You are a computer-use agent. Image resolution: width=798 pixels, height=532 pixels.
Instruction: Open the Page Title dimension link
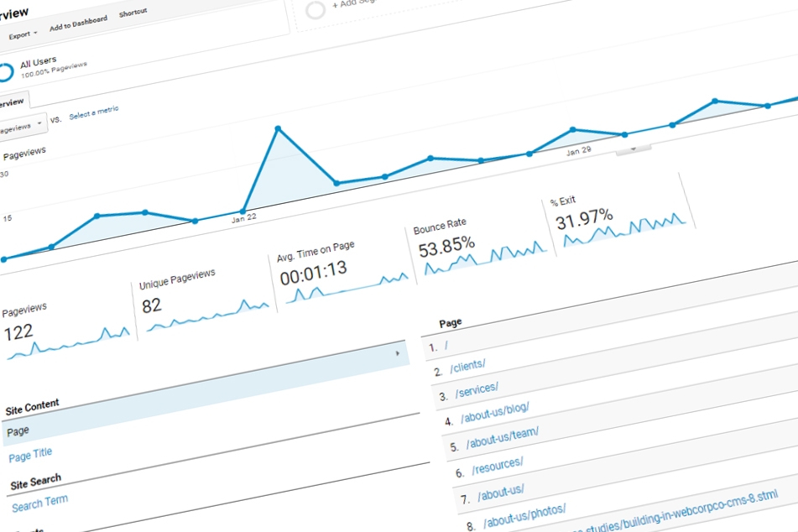tap(30, 454)
